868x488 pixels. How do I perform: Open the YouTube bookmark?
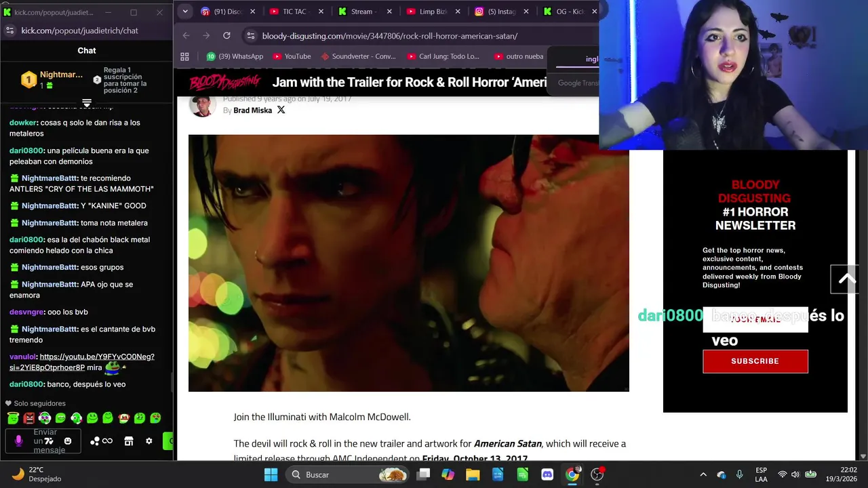(x=290, y=56)
